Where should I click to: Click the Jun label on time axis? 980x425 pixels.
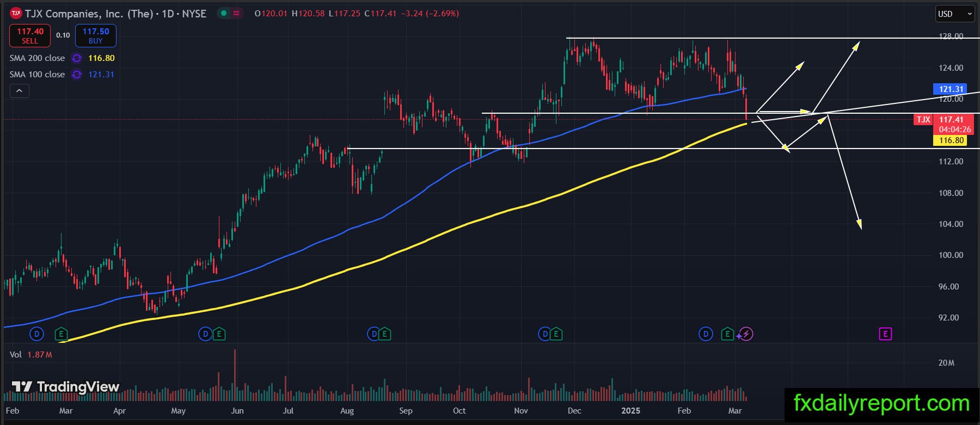(237, 411)
